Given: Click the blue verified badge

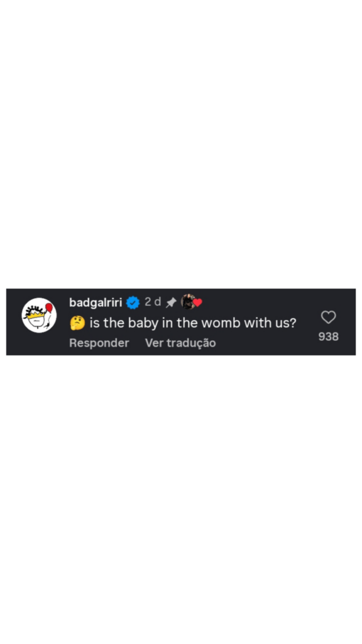Looking at the screenshot, I should point(133,303).
